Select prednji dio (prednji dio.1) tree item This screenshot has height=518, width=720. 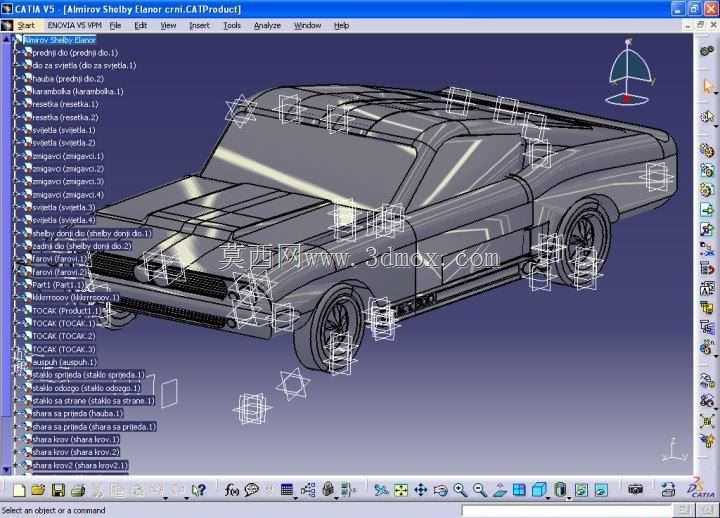[x=75, y=53]
